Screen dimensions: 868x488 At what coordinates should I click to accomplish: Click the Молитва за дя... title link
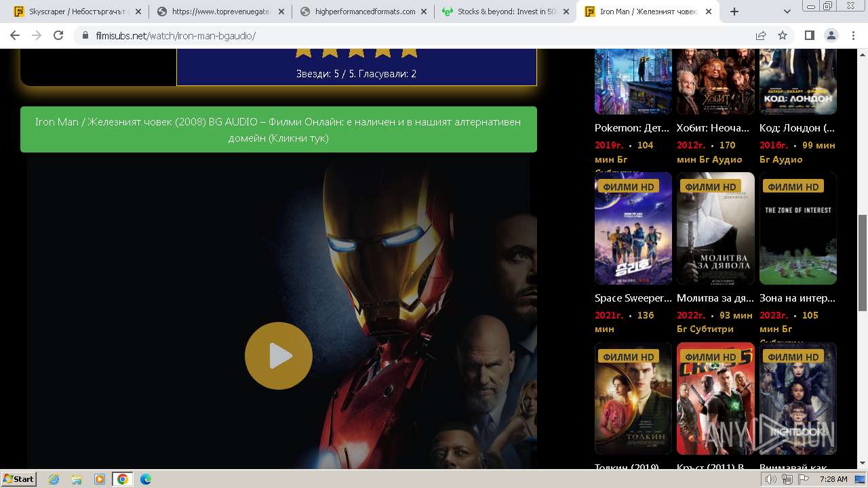pos(715,298)
